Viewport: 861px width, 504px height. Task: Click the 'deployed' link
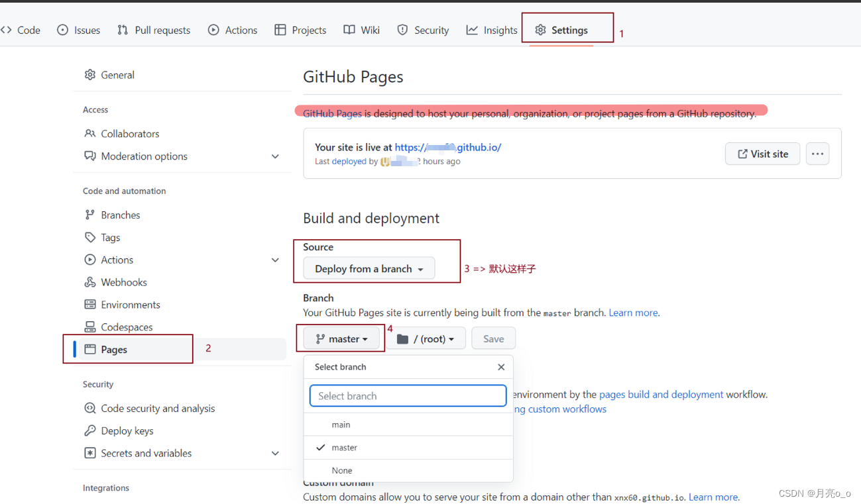[349, 162]
